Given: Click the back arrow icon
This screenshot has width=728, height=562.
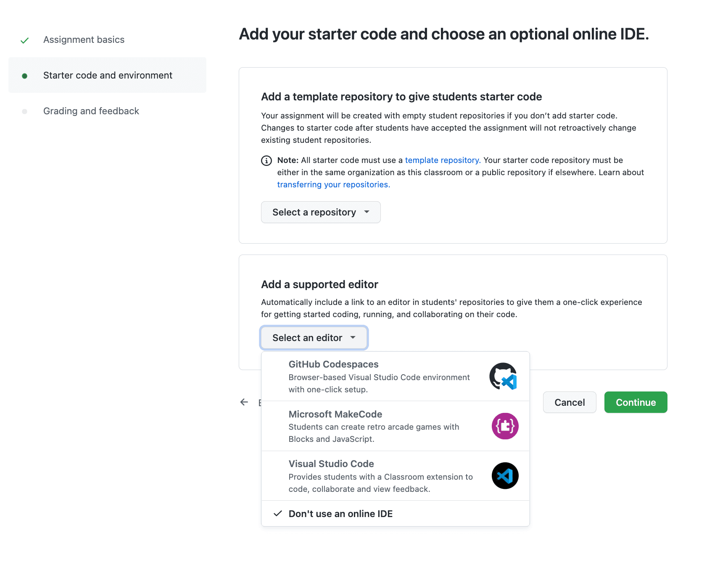Looking at the screenshot, I should pyautogui.click(x=244, y=402).
